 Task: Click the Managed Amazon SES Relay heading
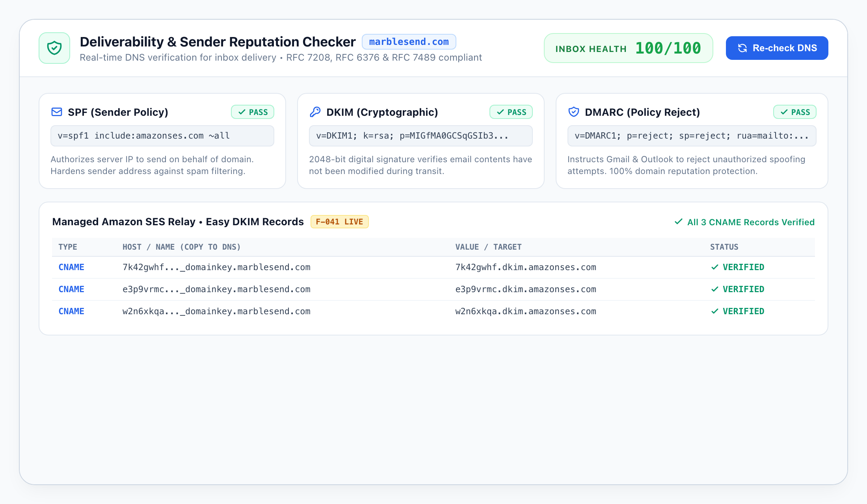[x=178, y=222]
